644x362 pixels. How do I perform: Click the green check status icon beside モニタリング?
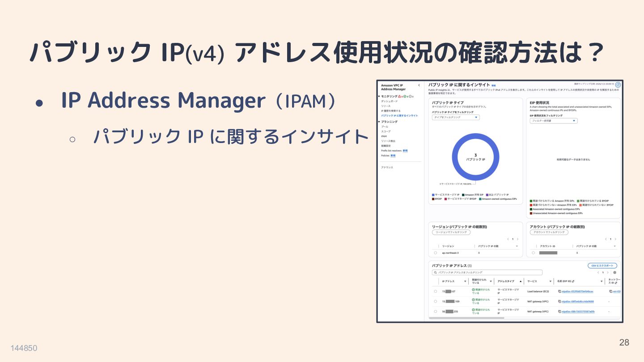tap(405, 96)
